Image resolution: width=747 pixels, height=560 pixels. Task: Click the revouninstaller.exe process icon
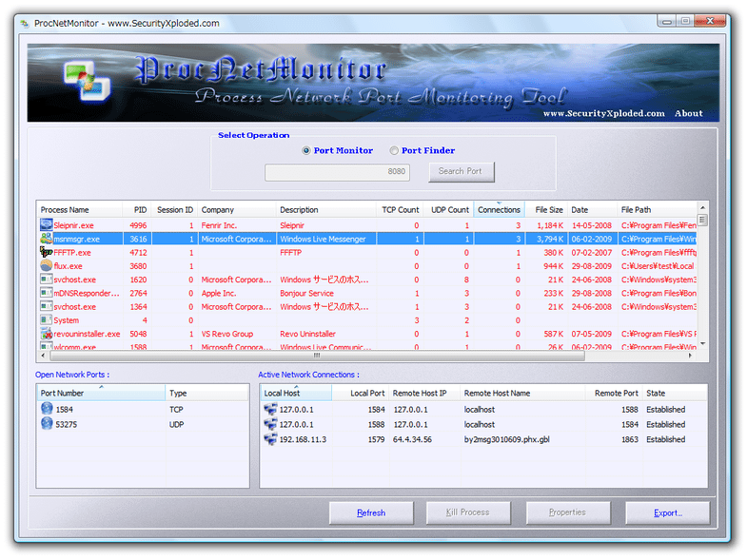(x=47, y=334)
